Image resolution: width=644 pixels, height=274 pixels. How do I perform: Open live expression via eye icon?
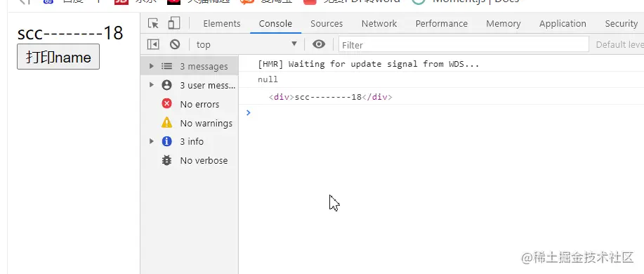tap(319, 44)
